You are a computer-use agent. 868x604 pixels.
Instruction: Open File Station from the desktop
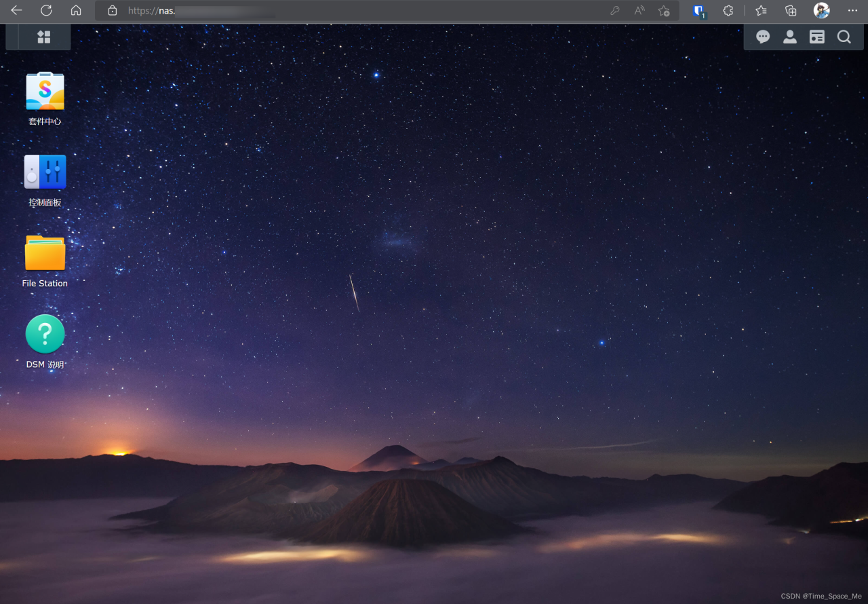point(45,253)
